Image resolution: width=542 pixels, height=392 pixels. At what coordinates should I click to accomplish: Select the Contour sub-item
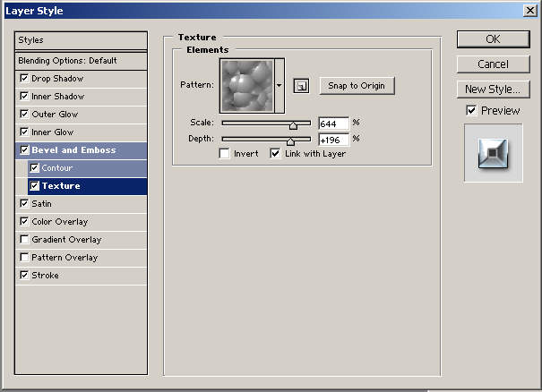point(88,168)
